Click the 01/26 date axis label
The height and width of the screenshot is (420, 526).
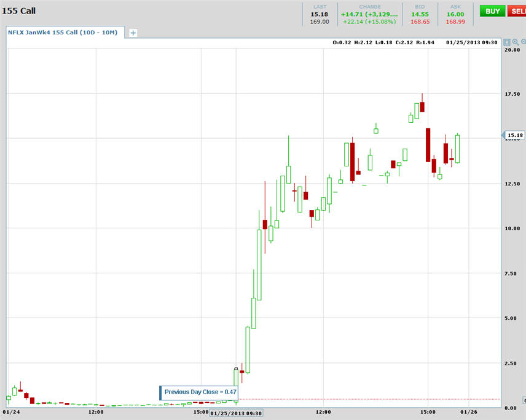pyautogui.click(x=469, y=412)
